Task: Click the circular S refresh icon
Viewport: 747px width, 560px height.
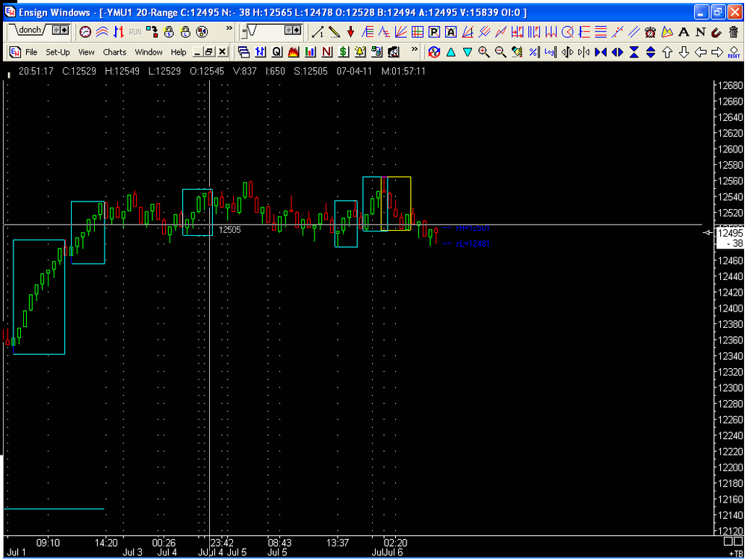Action: [x=434, y=52]
